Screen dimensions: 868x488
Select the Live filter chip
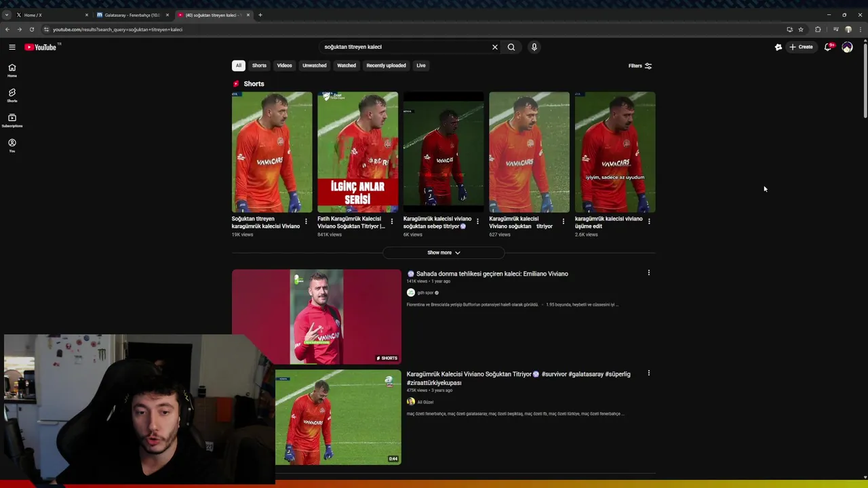[x=421, y=66]
